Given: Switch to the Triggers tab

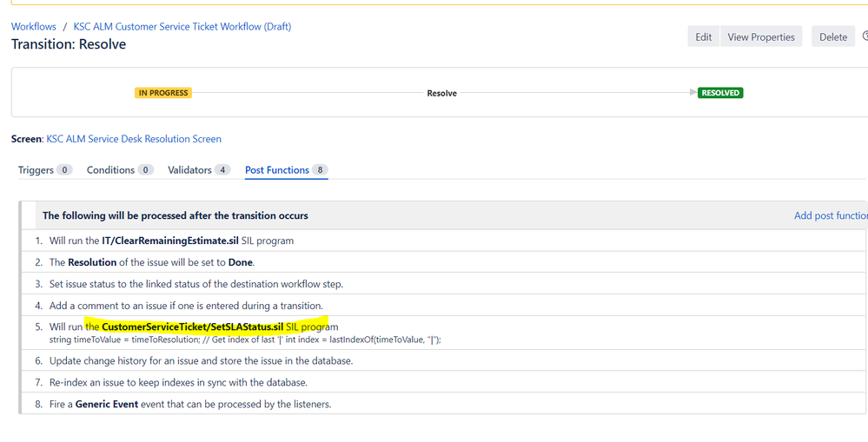Looking at the screenshot, I should click(45, 170).
